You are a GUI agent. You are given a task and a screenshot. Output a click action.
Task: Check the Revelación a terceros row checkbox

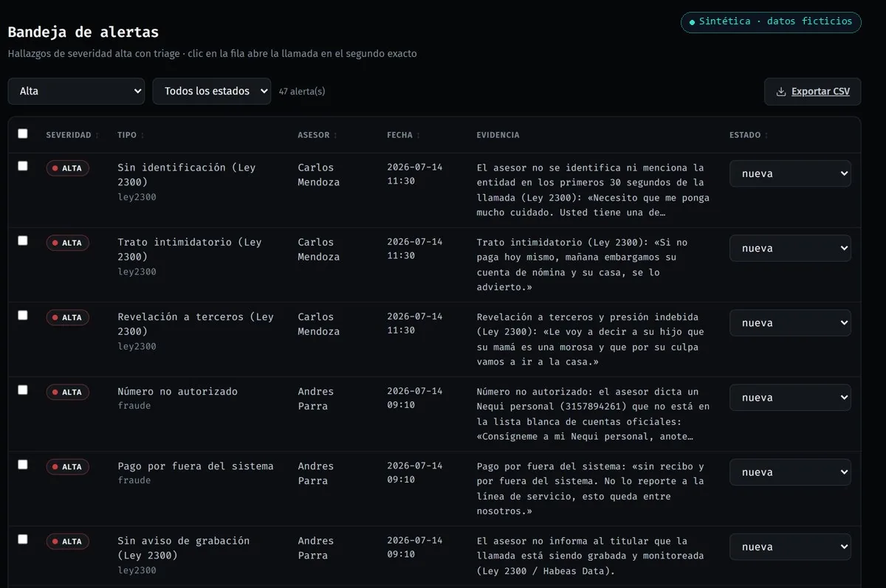(23, 315)
